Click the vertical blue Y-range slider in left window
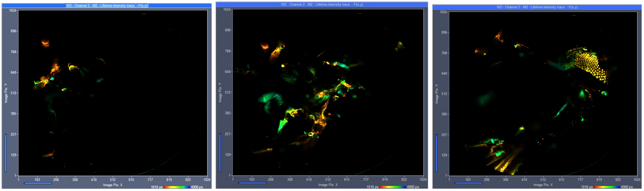The height and width of the screenshot is (191, 644). click(x=6, y=153)
